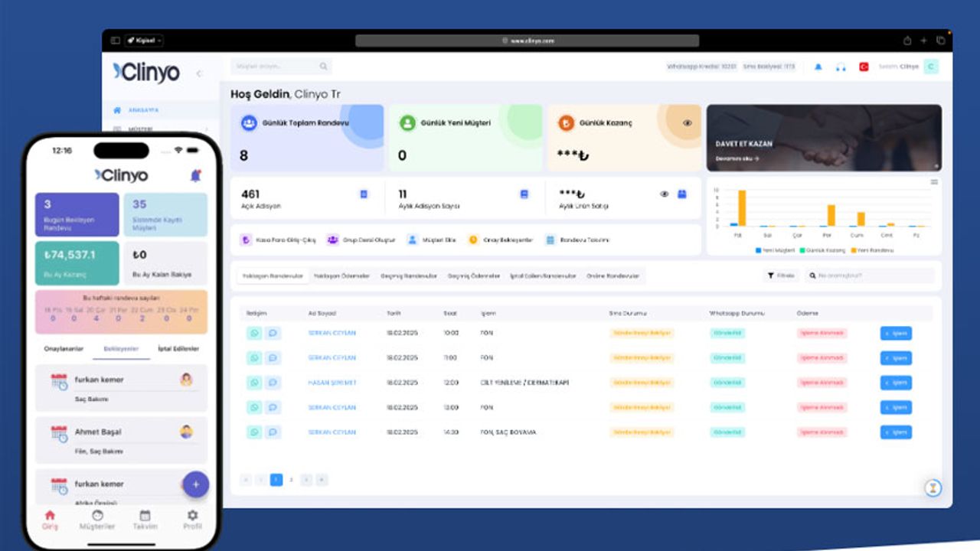This screenshot has height=551, width=980.
Task: Tap the floating plus button on phone
Action: pos(195,484)
